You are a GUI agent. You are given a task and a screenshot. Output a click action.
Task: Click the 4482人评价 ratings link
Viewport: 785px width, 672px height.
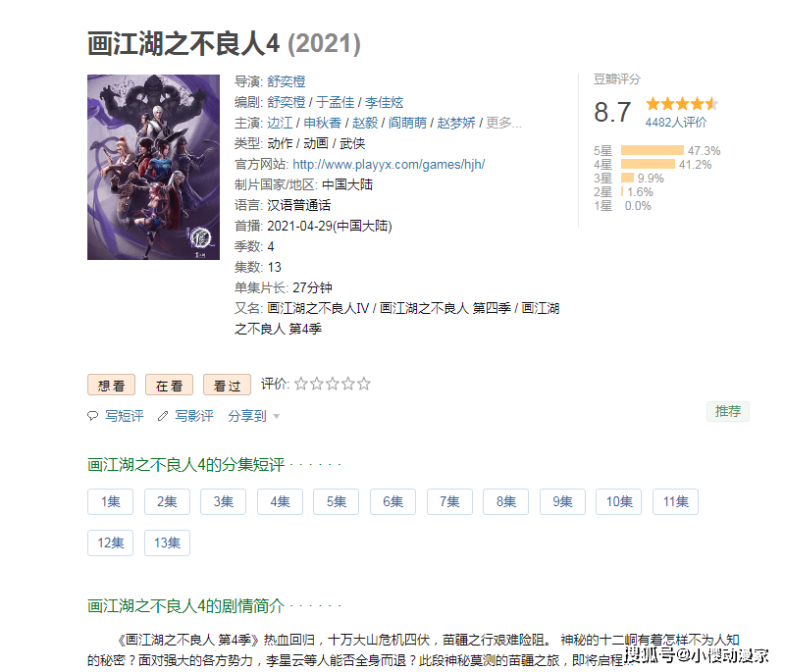click(676, 122)
